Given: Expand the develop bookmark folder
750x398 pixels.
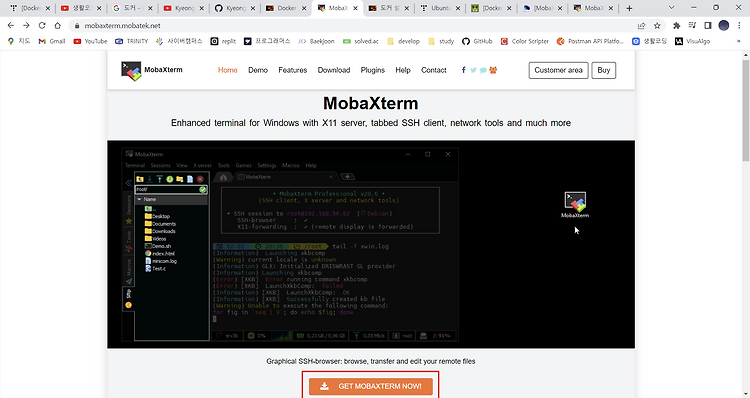Looking at the screenshot, I should (403, 41).
